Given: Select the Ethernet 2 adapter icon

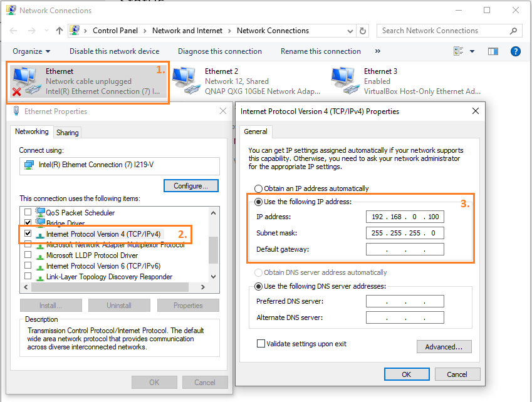Looking at the screenshot, I should pyautogui.click(x=185, y=81).
